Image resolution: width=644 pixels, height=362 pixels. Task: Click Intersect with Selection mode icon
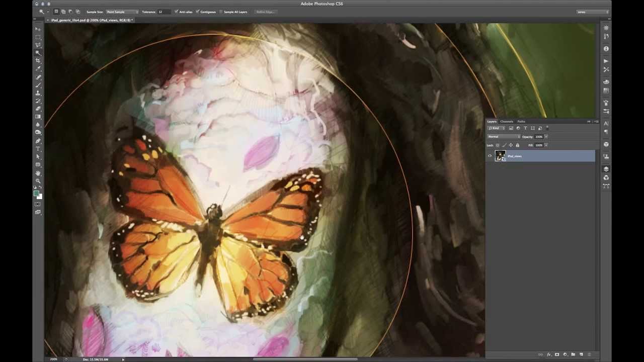point(77,12)
